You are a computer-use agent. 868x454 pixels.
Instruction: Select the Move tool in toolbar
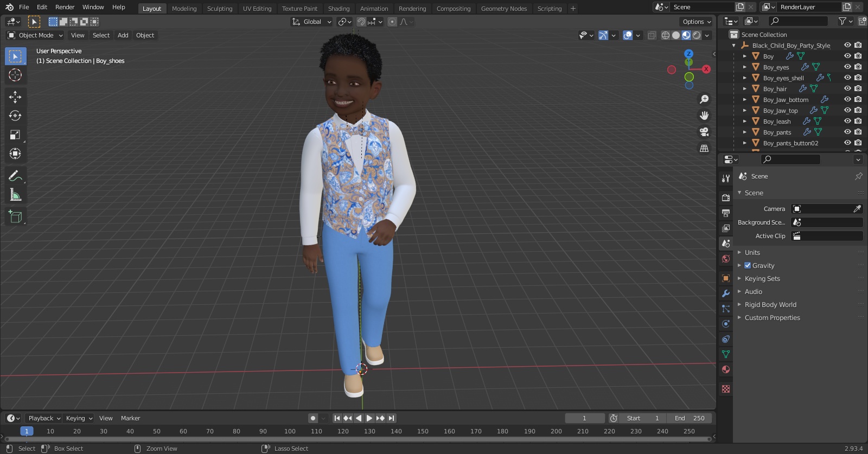15,97
